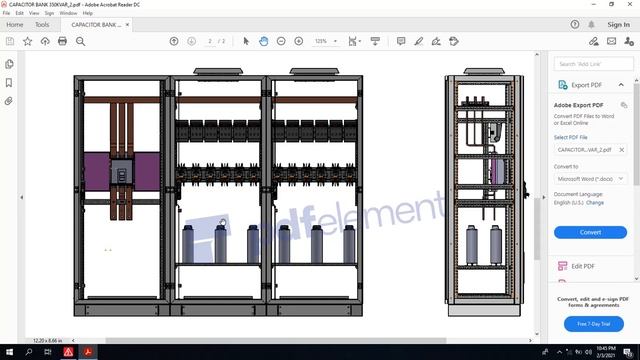Screen dimensions: 640x360
Task: Zoom in using the plus circle
Action: pos(299,41)
